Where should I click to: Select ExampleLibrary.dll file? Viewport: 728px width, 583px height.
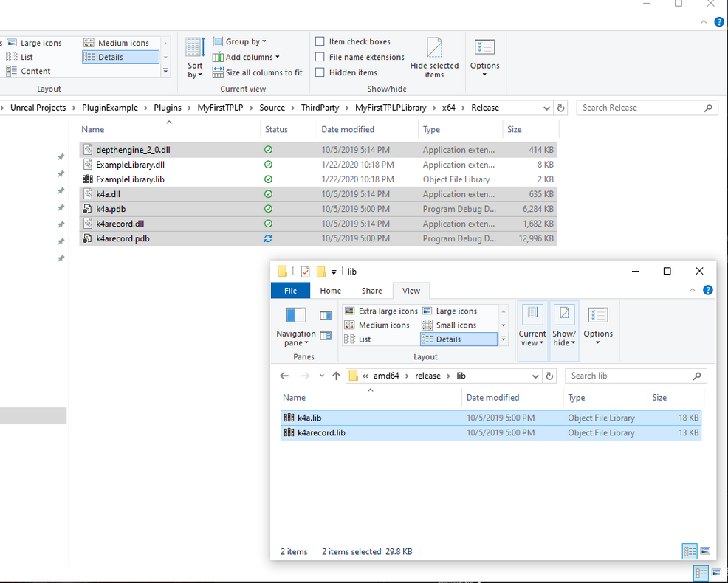tap(317, 165)
